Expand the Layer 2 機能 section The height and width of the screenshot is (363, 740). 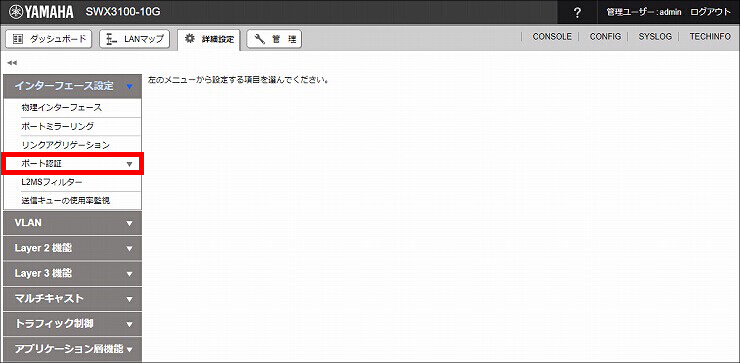tap(72, 248)
